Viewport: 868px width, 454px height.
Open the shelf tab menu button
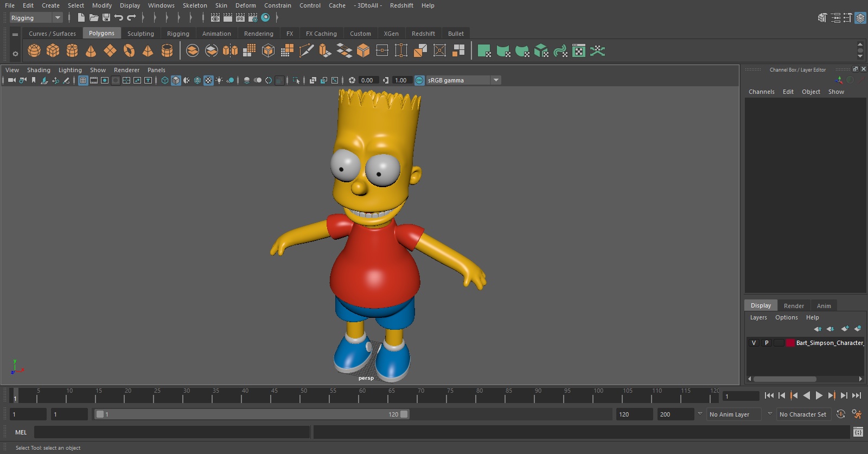tap(15, 35)
